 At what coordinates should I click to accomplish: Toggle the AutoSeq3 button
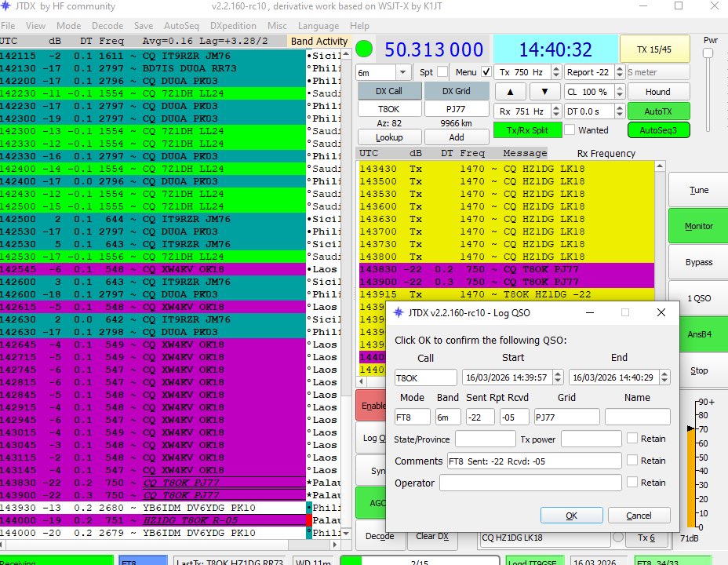click(658, 130)
